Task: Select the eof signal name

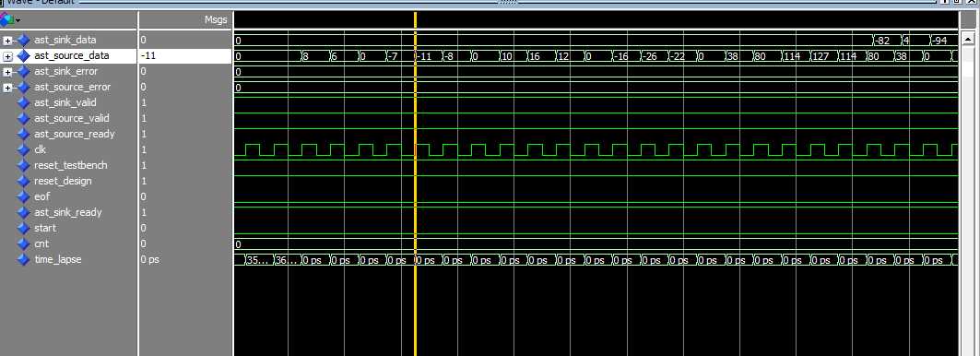Action: [41, 196]
